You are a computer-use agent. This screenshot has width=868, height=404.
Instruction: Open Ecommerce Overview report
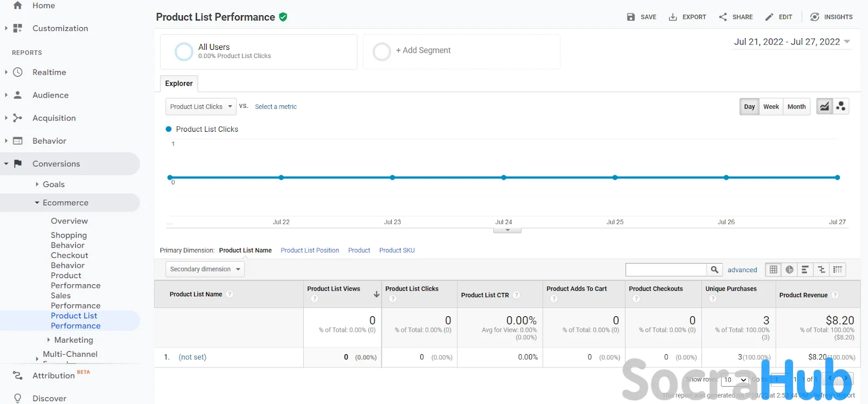click(x=69, y=221)
